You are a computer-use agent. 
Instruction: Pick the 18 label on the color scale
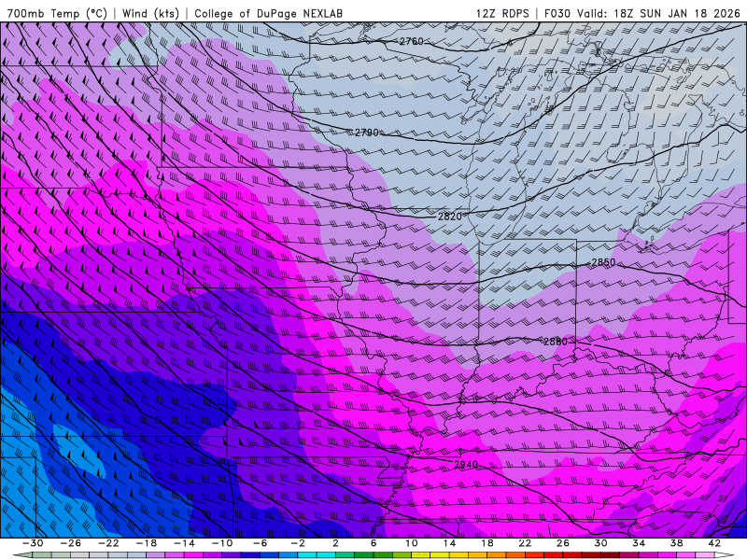point(487,543)
